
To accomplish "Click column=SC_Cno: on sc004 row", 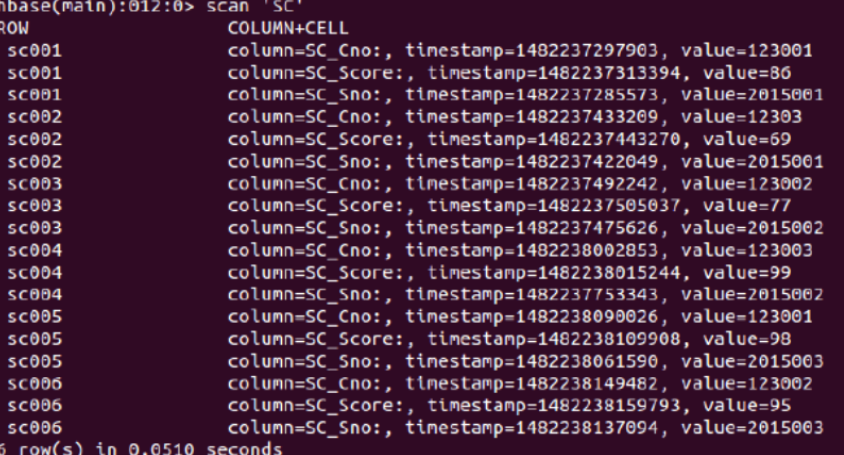I will click(305, 250).
